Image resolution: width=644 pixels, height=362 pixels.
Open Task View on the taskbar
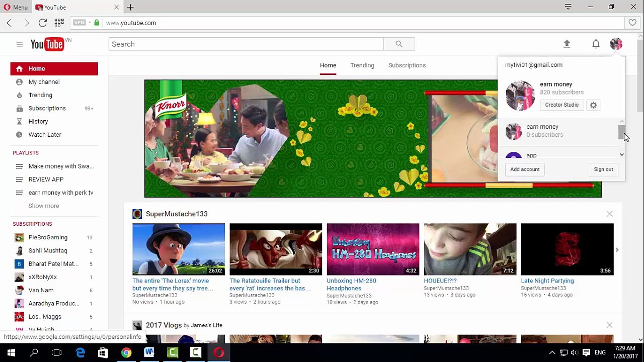(x=57, y=353)
